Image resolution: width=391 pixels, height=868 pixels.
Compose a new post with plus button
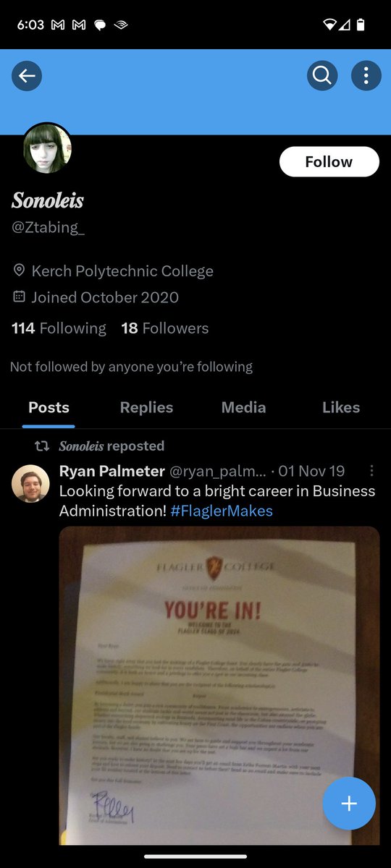pos(349,803)
